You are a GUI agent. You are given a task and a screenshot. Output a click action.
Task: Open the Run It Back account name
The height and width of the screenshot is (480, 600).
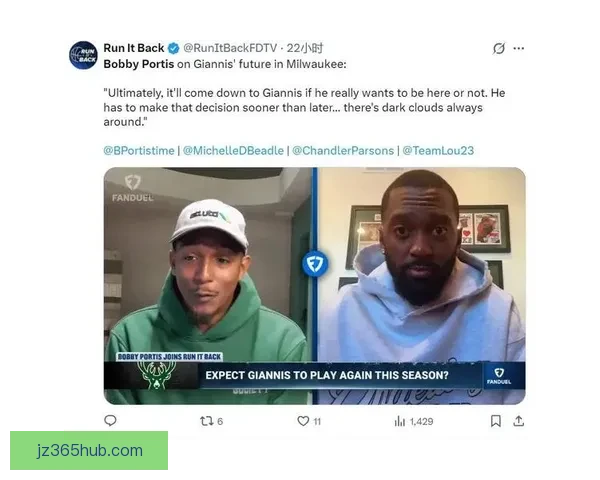click(134, 48)
